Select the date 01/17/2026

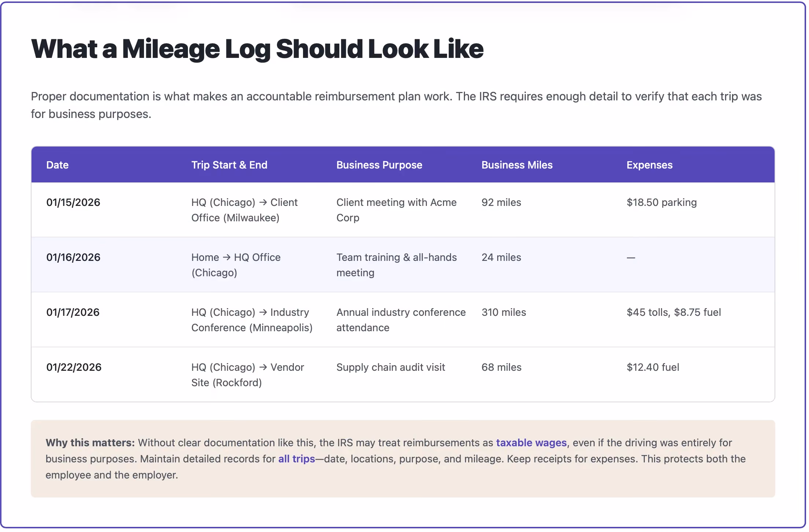click(73, 312)
